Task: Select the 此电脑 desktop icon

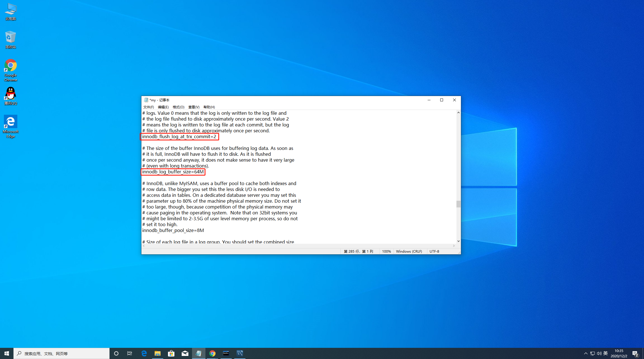Action: tap(11, 12)
